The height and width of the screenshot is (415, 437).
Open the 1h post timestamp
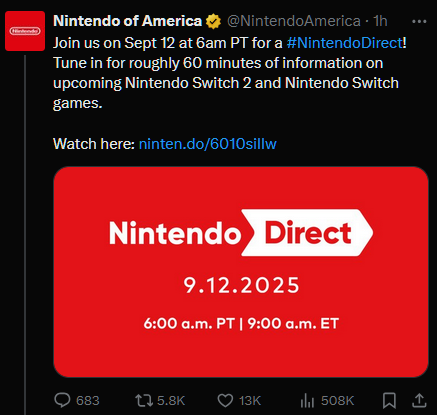(380, 21)
